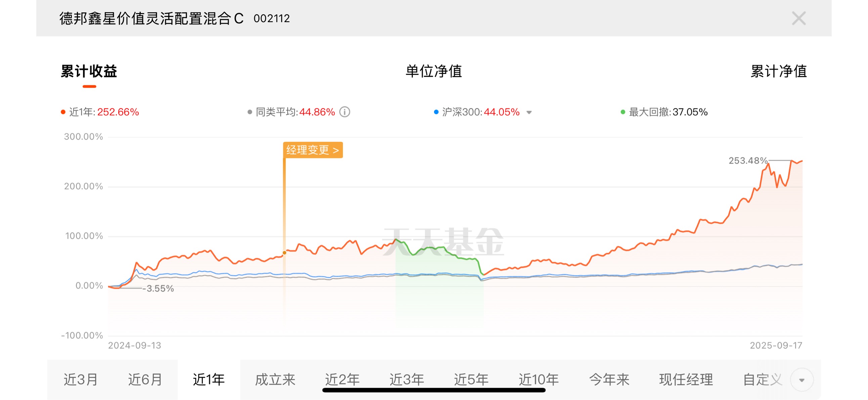
Task: Expand the 沪深300 benchmark dropdown arrow
Action: [x=529, y=113]
